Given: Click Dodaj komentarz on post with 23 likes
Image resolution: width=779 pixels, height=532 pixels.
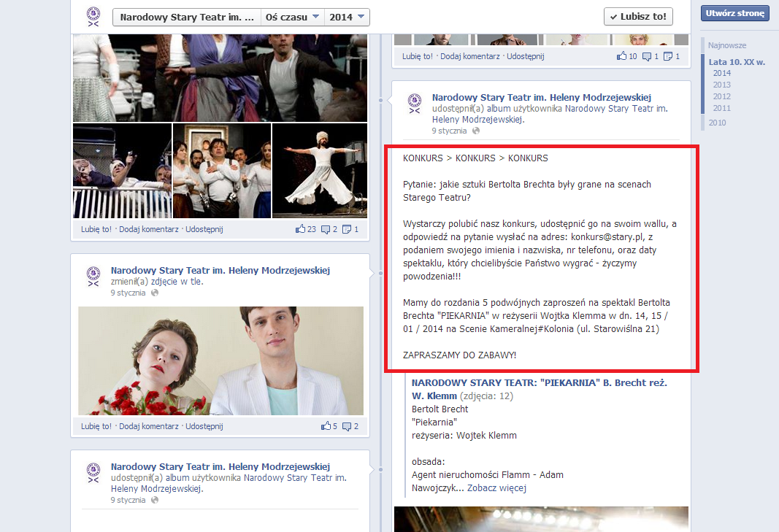Looking at the screenshot, I should (x=148, y=229).
